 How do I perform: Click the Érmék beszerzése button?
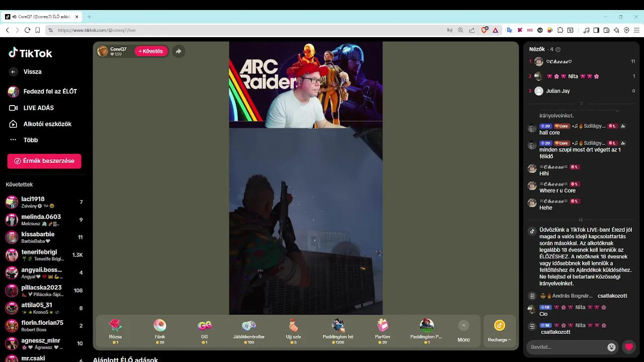[44, 161]
